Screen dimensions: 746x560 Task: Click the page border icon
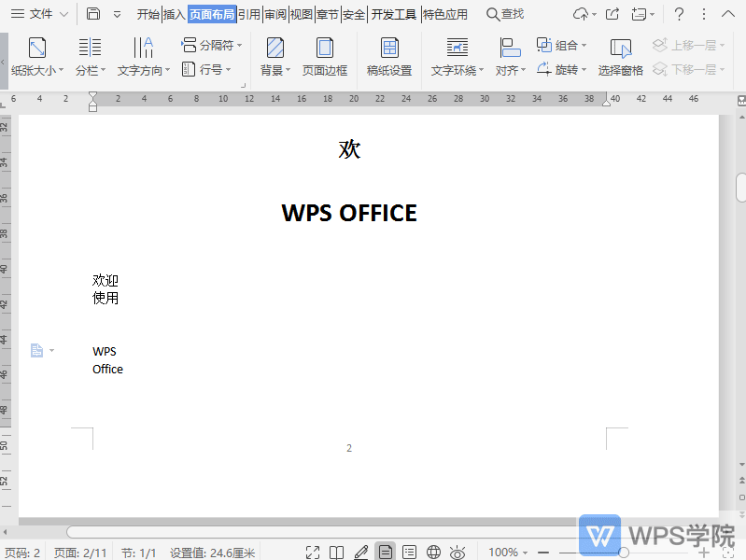point(324,57)
